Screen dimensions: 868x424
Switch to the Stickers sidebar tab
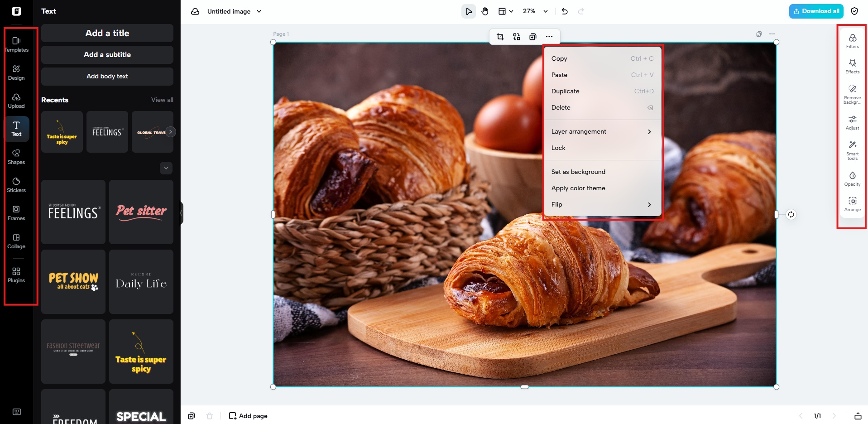(16, 184)
